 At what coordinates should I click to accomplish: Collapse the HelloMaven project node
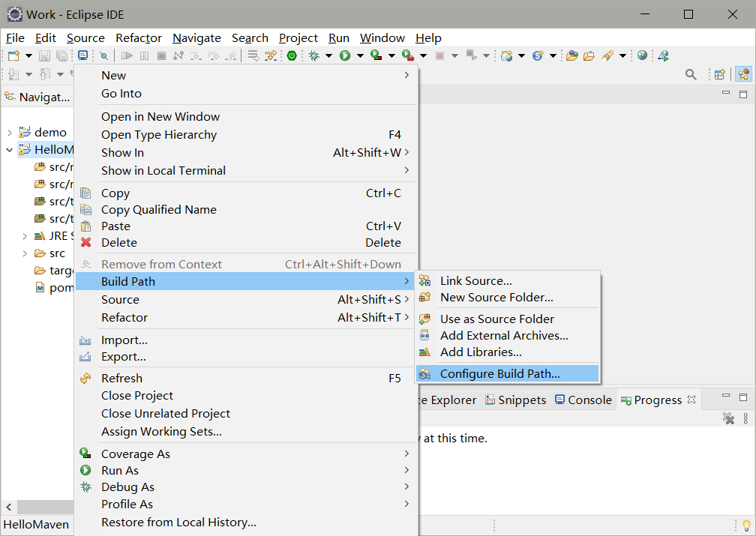click(10, 150)
